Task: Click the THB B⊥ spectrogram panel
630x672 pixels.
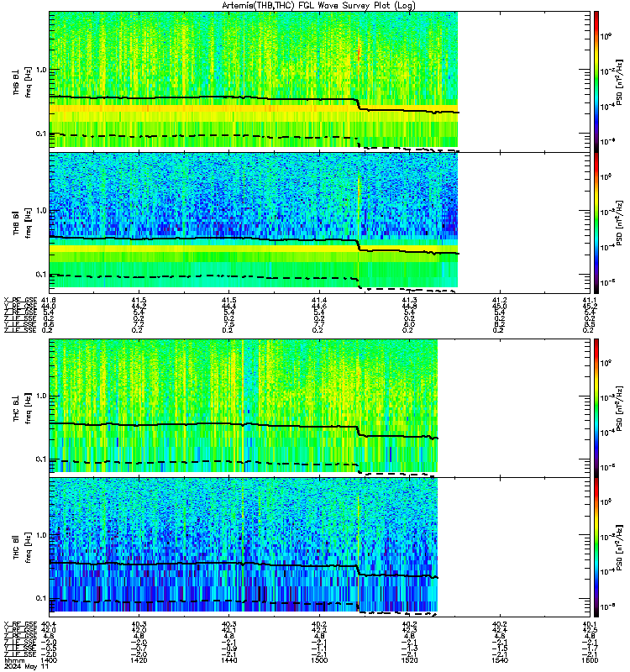Action: click(320, 81)
